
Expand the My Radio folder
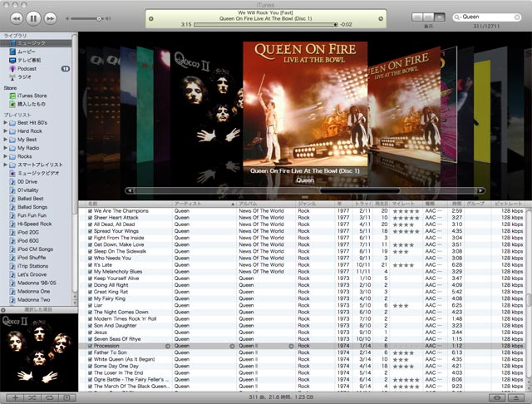pos(5,148)
